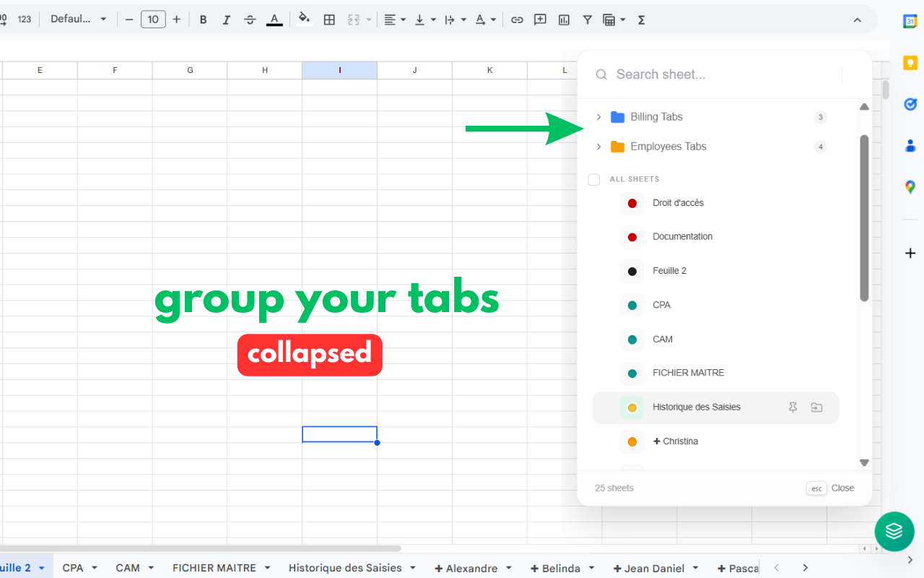Apply strikethrough formatting
Screen dimensions: 924x578
249,20
